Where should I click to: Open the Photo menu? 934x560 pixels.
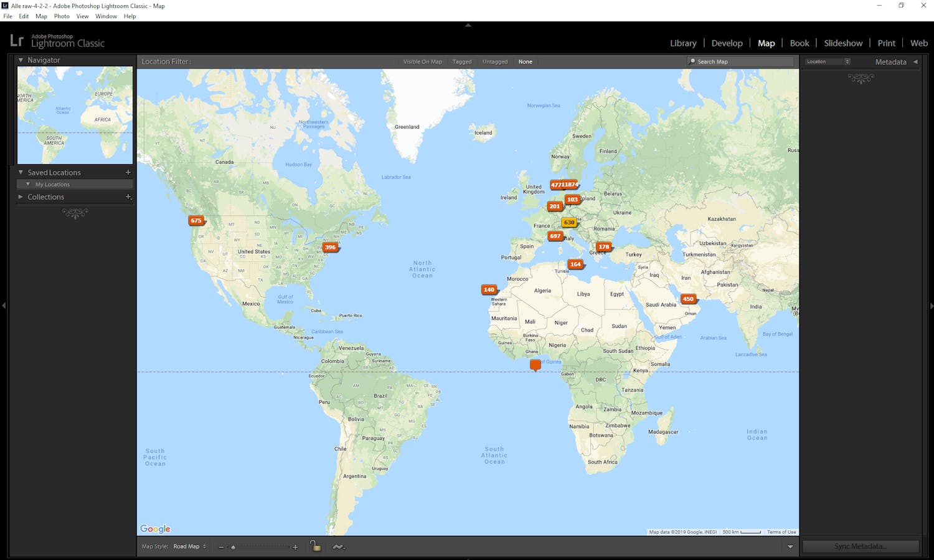click(x=62, y=16)
